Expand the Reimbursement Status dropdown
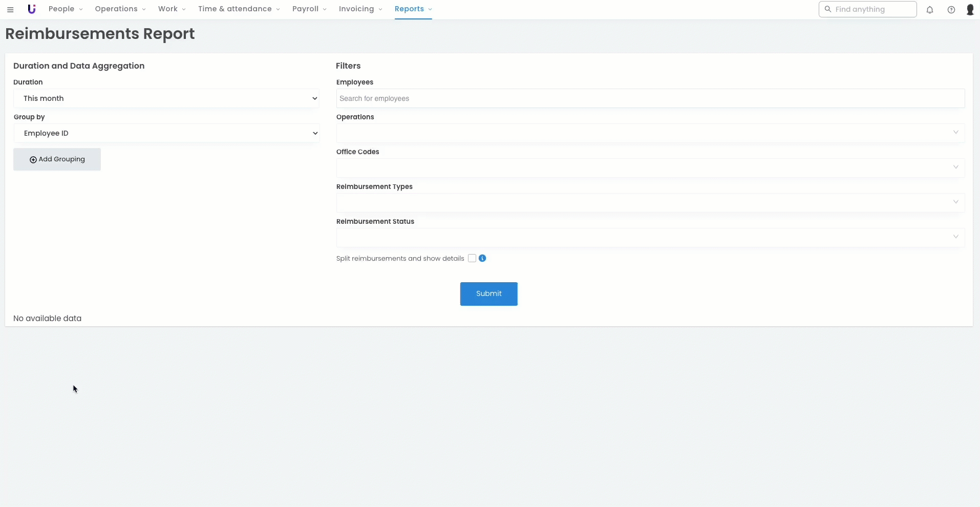The height and width of the screenshot is (507, 980). click(x=650, y=238)
